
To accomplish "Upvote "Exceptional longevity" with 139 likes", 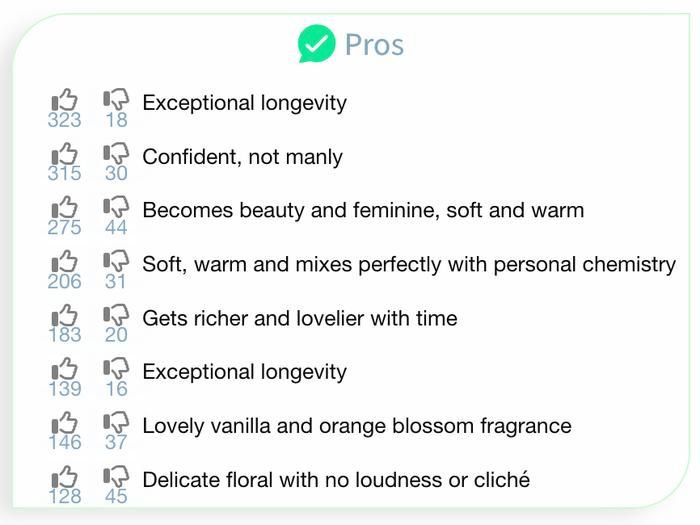I will click(x=65, y=370).
